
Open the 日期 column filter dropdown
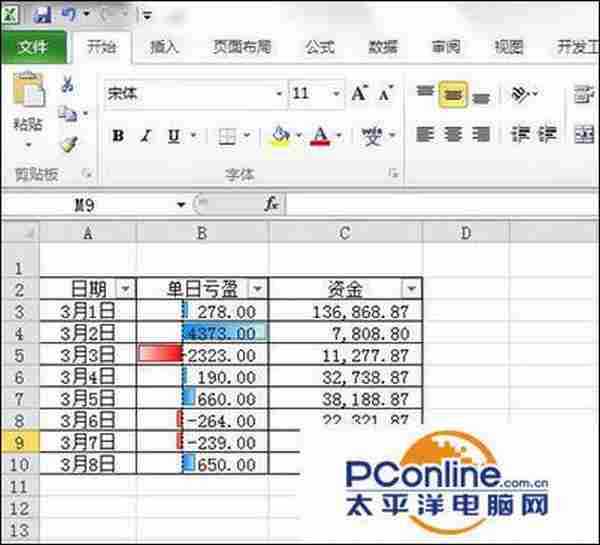(125, 288)
